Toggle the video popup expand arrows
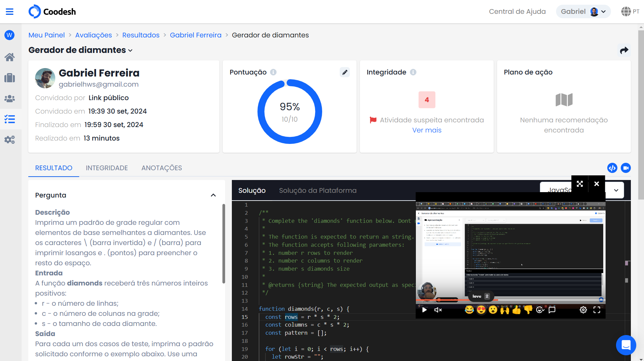The image size is (644, 361). (x=580, y=184)
